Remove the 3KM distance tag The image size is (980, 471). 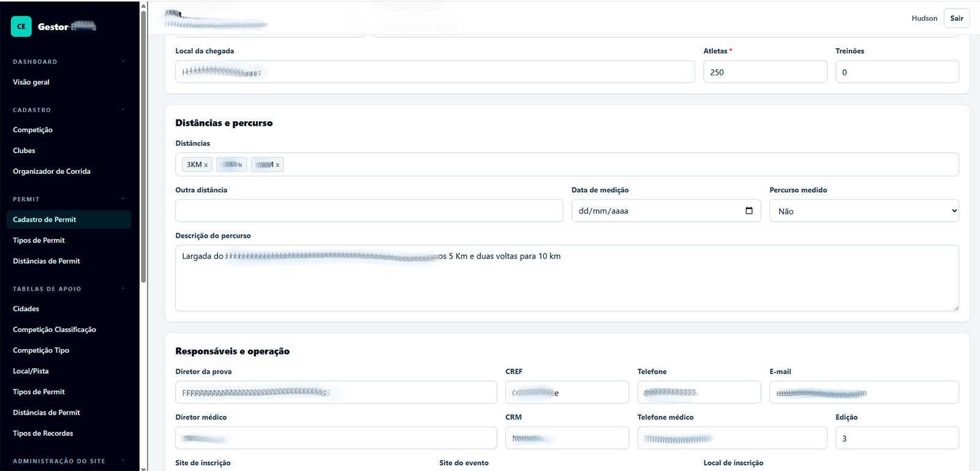pyautogui.click(x=206, y=165)
